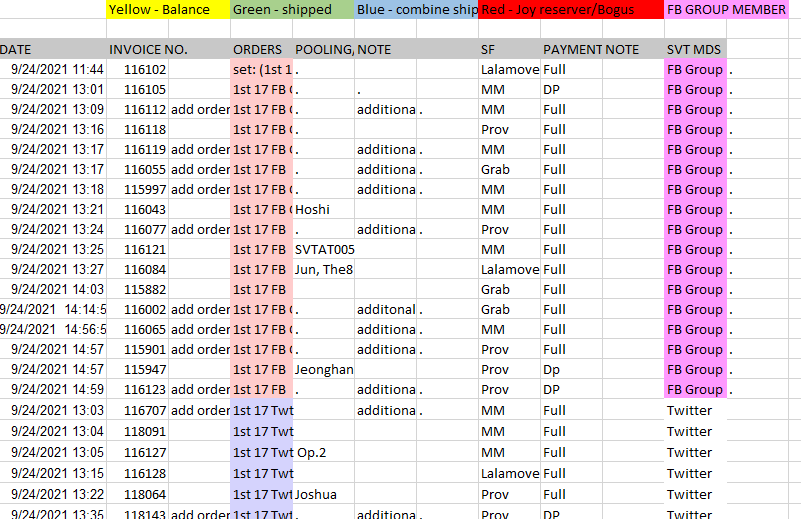Click invoice number 116084
Screen dimensions: 801x519
pyautogui.click(x=137, y=269)
